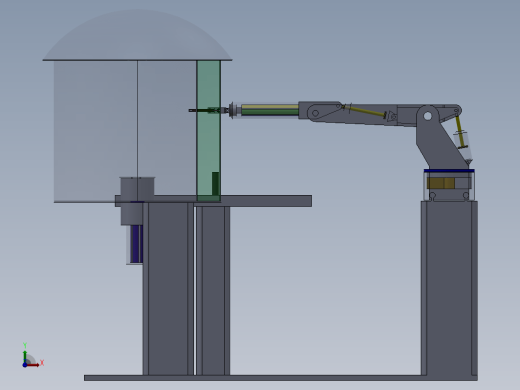Pick the dark blue motor below the table
The image size is (520, 390).
pos(136,244)
